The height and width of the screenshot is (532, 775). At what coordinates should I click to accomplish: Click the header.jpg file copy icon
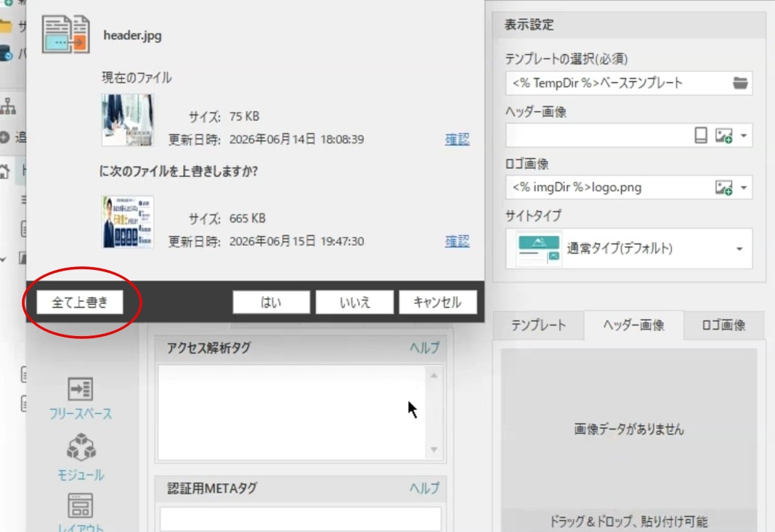(x=66, y=34)
